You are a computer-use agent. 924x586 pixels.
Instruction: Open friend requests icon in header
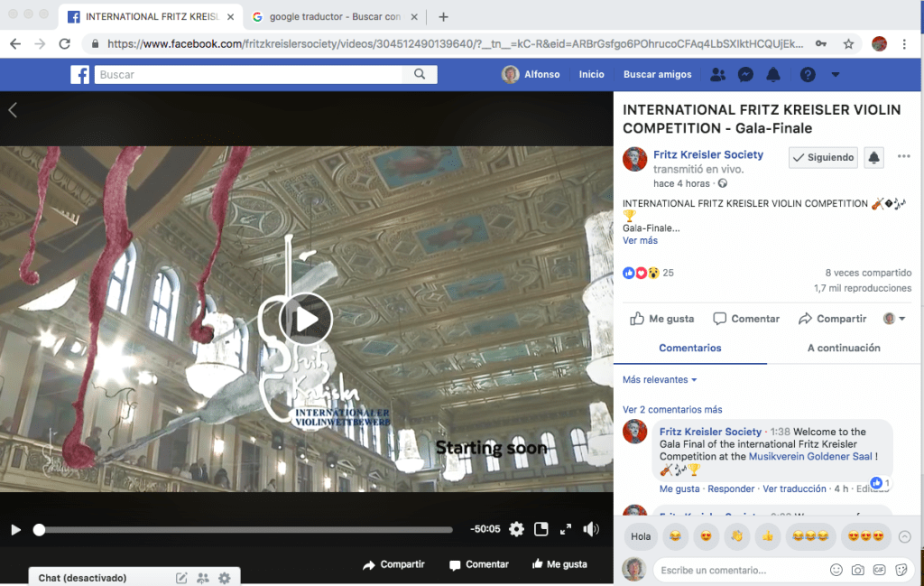point(717,75)
